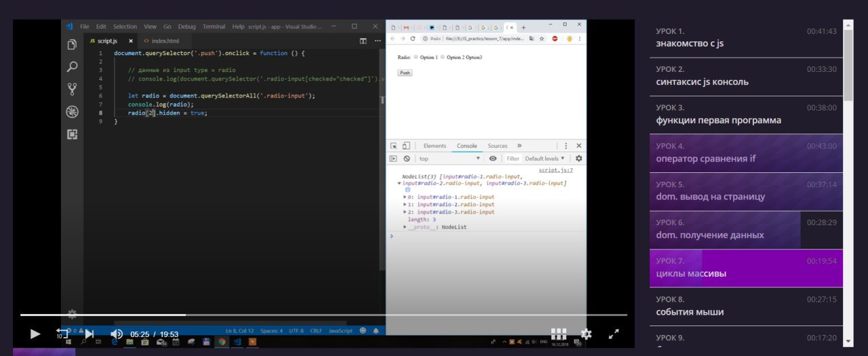
Task: Show more DevTools tabs chevron
Action: coord(519,146)
